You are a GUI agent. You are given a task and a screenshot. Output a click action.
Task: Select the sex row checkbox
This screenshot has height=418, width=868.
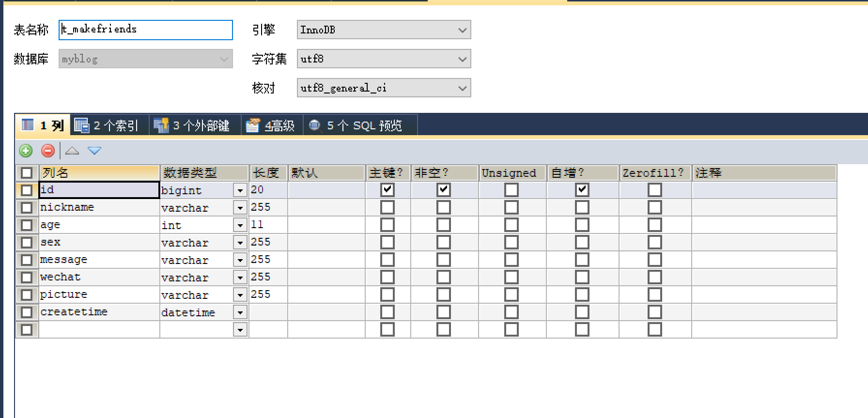click(x=27, y=243)
